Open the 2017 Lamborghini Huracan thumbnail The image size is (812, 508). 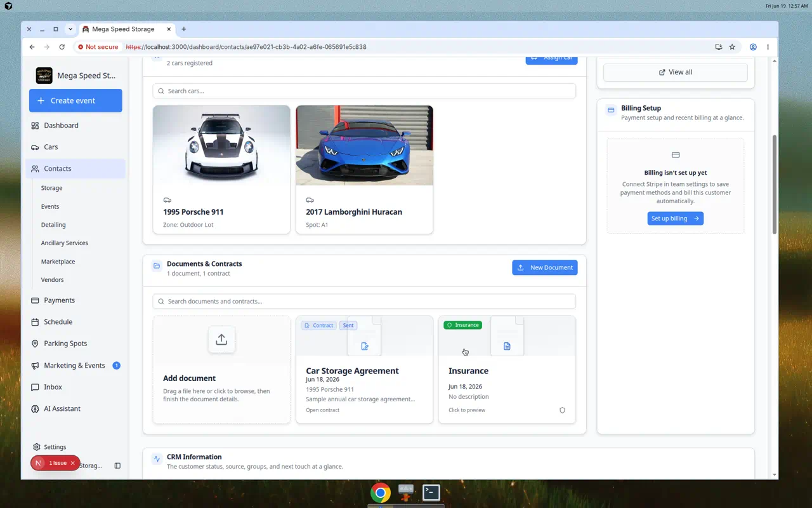click(365, 145)
